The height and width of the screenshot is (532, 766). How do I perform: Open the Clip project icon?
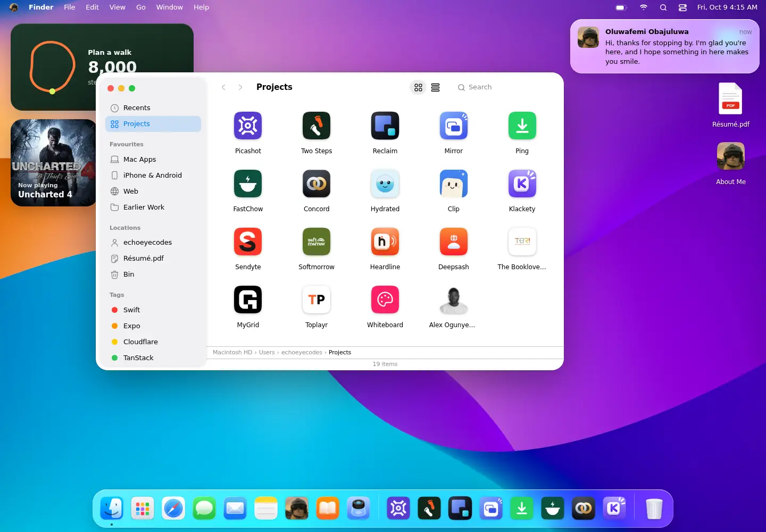pos(454,184)
